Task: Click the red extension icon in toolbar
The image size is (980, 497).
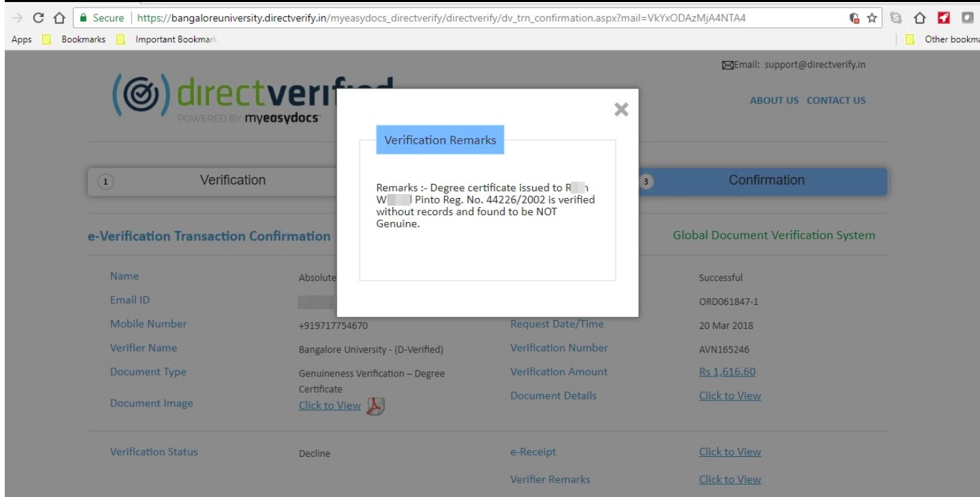Action: click(943, 18)
